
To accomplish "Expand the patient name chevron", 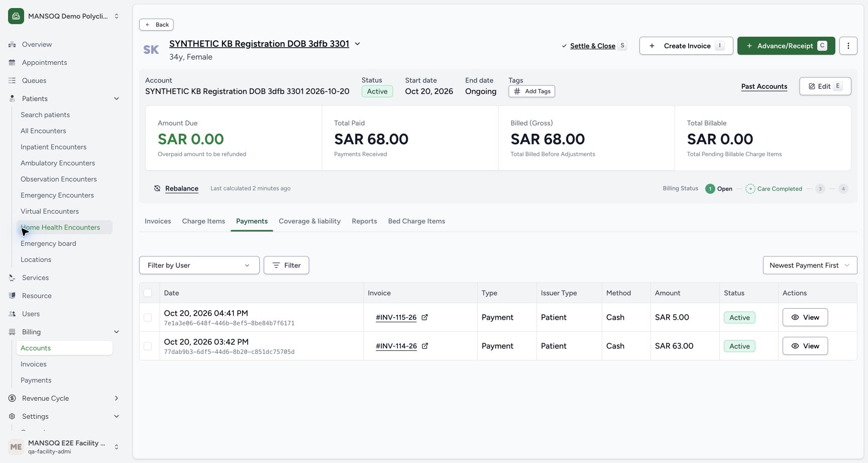I will point(358,44).
